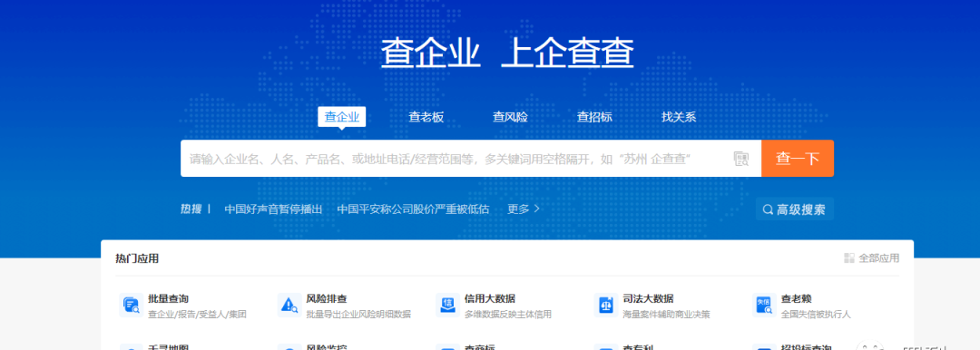Image resolution: width=980 pixels, height=350 pixels.
Task: Switch to the 查老板 tab
Action: coord(426,117)
